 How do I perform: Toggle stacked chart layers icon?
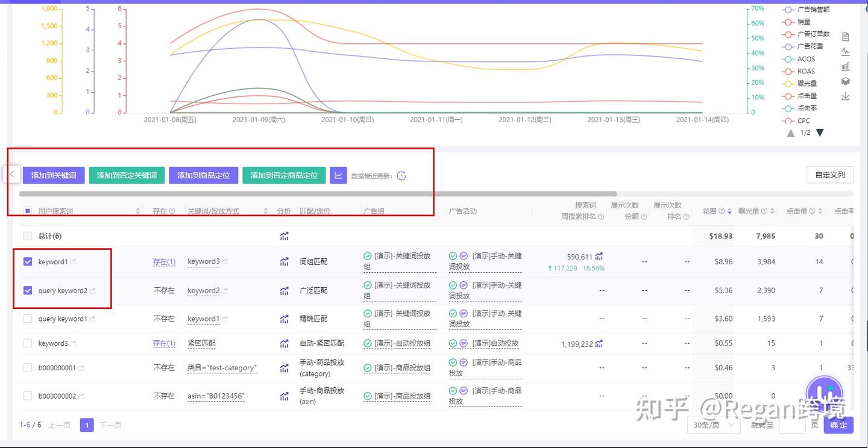tap(846, 81)
